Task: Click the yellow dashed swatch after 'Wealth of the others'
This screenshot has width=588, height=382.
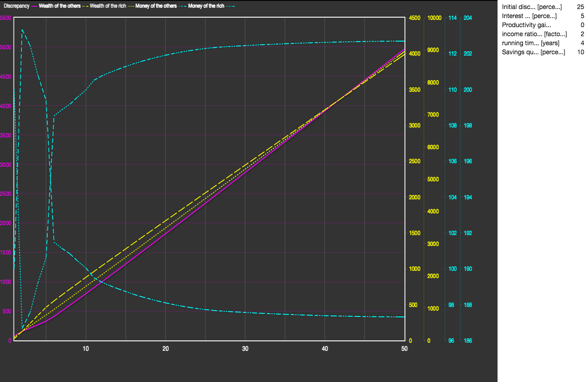Action: (x=85, y=6)
